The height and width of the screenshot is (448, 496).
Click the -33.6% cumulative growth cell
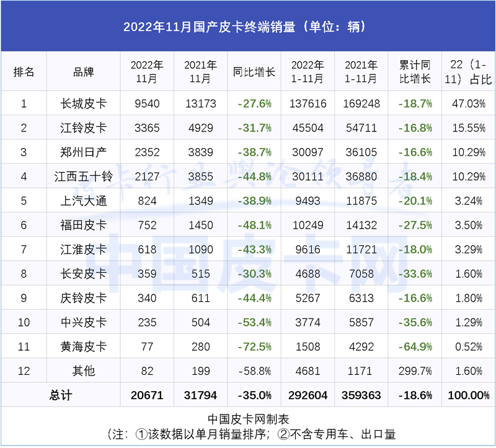click(x=415, y=274)
